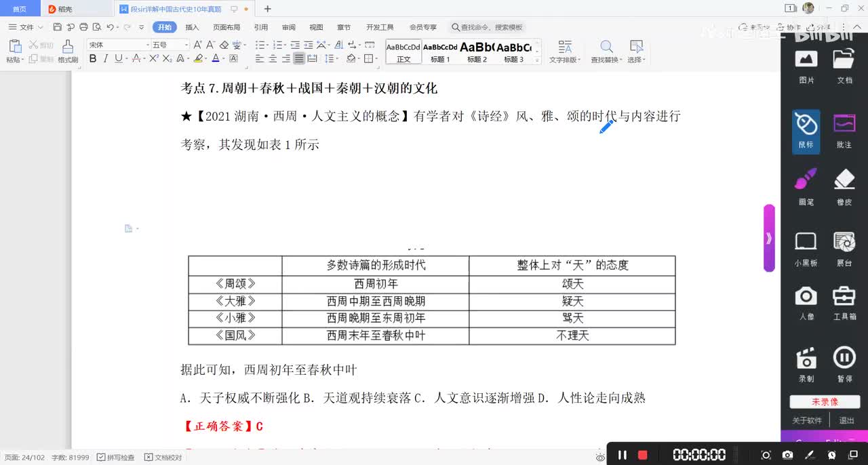Screen dimensions: 868x465
Task: Click numbered list icon
Action: [x=278, y=45]
